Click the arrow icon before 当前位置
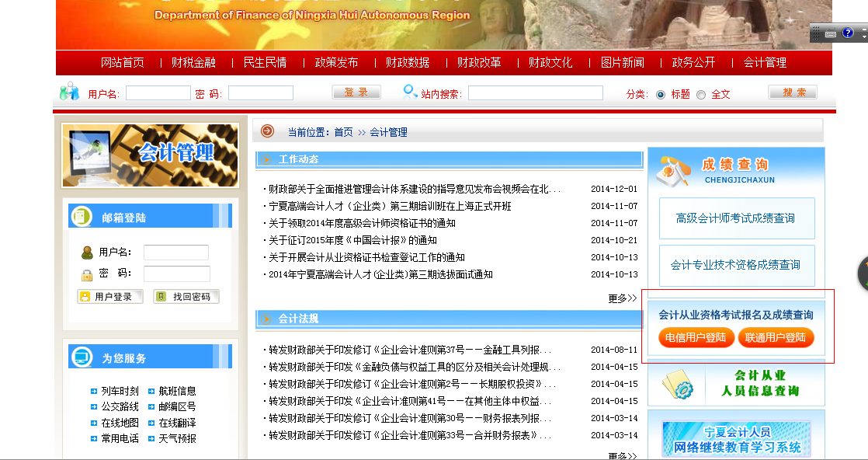Screen dimensions: 868x460 pyautogui.click(x=267, y=131)
